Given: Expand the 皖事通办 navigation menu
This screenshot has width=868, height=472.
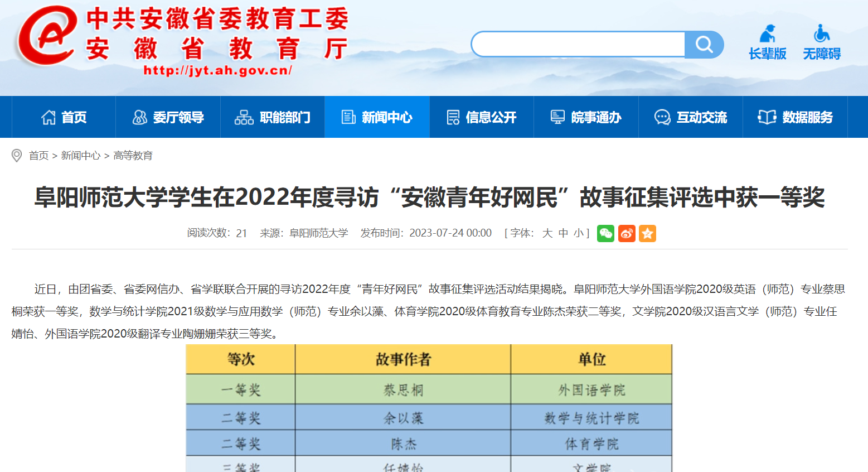Looking at the screenshot, I should [x=586, y=117].
